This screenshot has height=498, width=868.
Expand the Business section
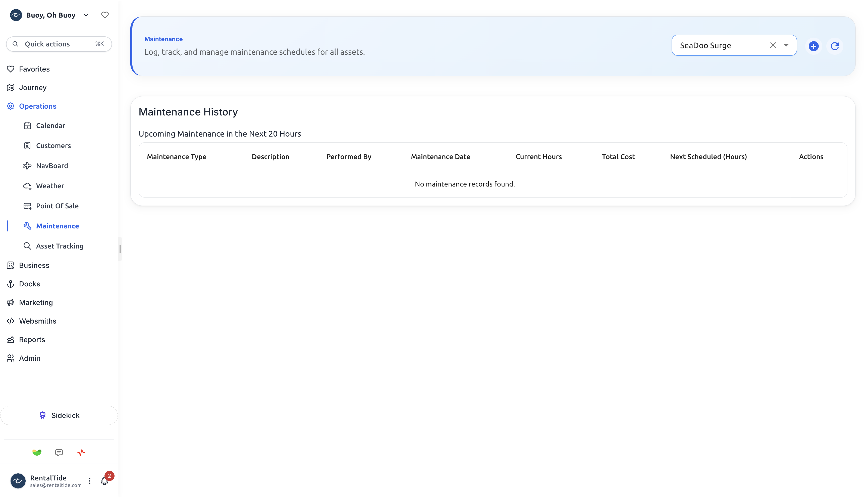pos(34,265)
